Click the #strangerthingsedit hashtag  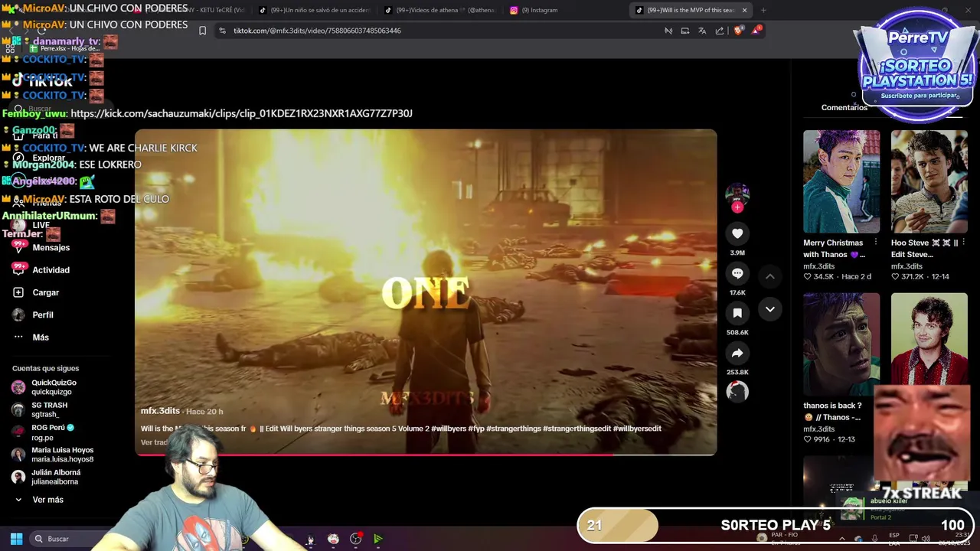click(x=577, y=429)
